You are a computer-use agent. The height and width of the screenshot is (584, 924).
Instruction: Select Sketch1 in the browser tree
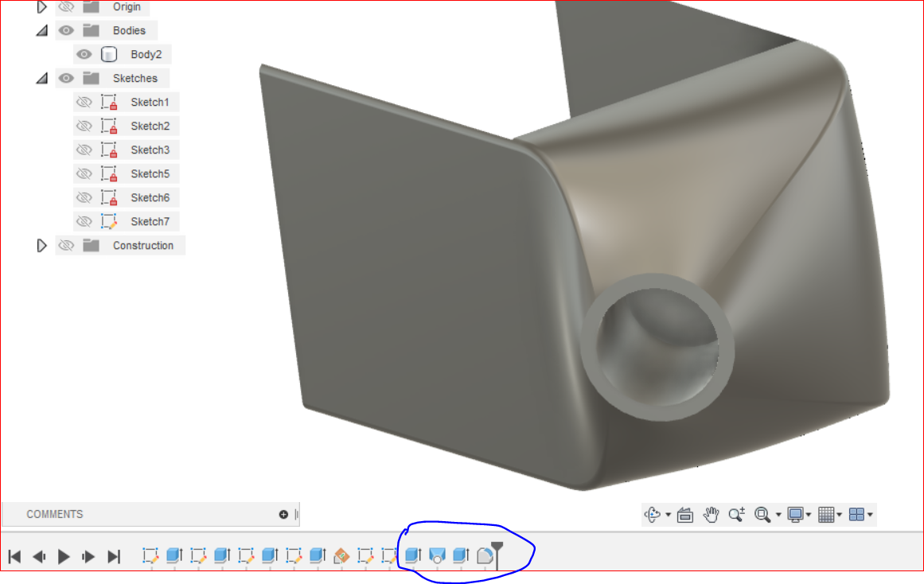tap(150, 102)
